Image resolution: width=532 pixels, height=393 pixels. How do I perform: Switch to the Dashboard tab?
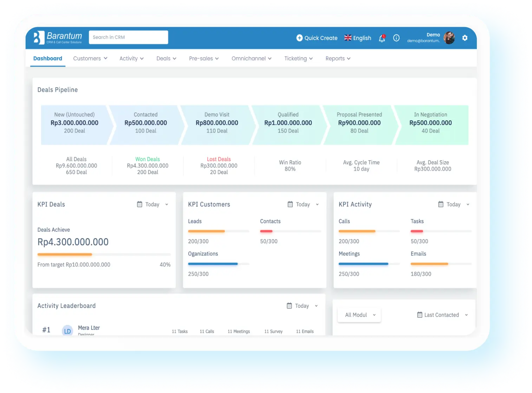pyautogui.click(x=47, y=58)
